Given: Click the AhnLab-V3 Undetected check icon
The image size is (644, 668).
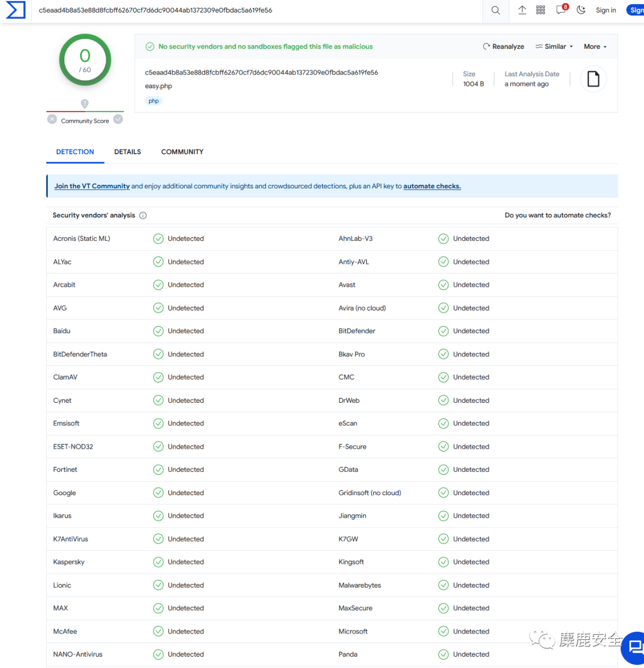Looking at the screenshot, I should click(443, 238).
